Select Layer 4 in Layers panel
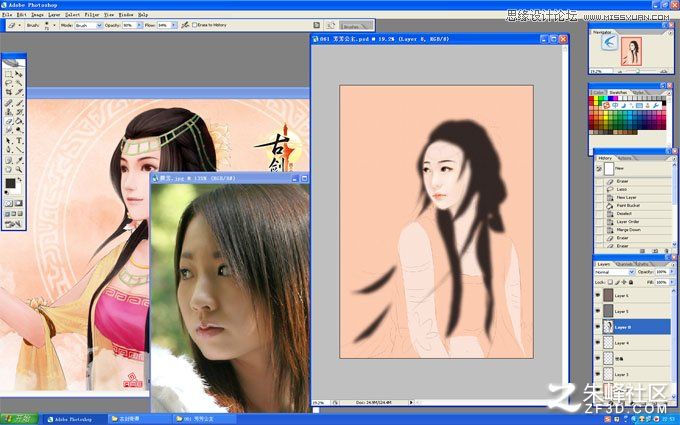 click(x=633, y=343)
